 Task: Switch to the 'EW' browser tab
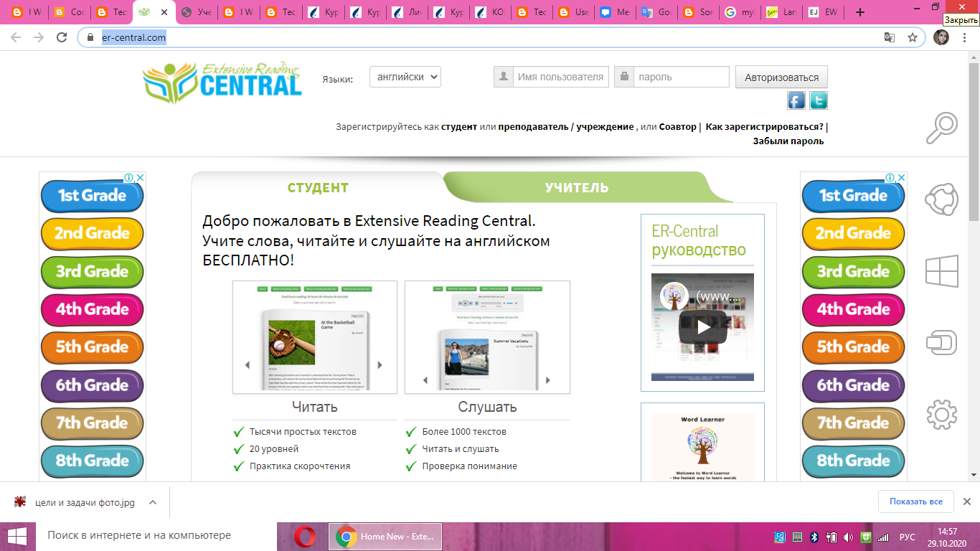(x=823, y=12)
